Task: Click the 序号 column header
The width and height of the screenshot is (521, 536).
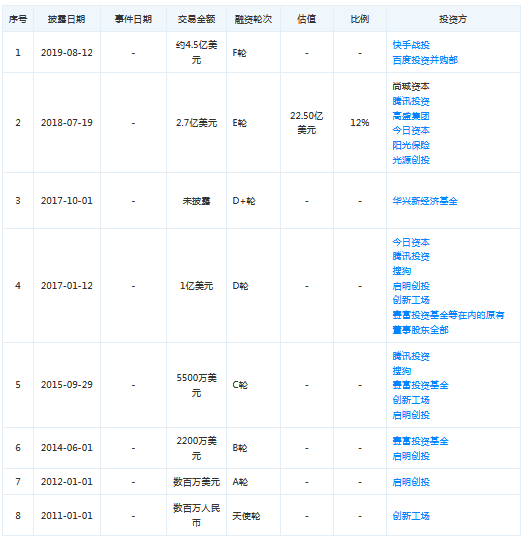Action: coord(18,19)
